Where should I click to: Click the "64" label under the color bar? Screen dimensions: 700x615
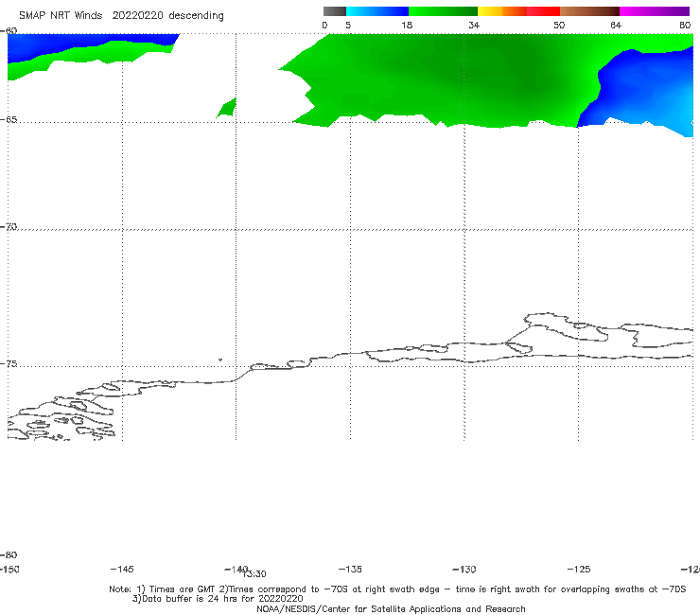(x=616, y=25)
